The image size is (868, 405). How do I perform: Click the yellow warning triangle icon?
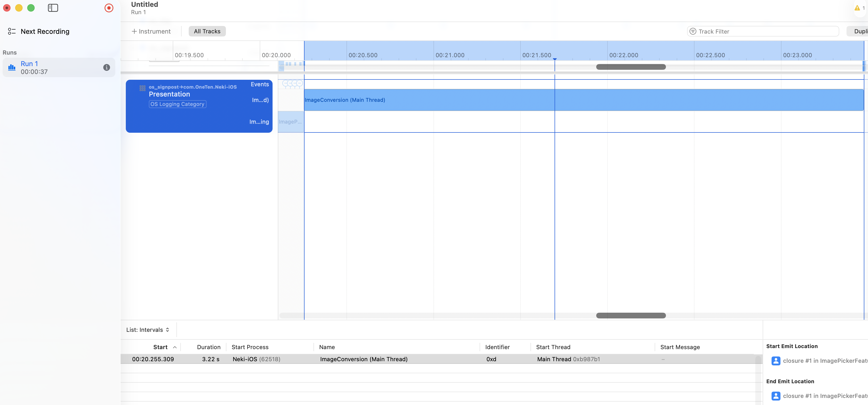tap(857, 8)
